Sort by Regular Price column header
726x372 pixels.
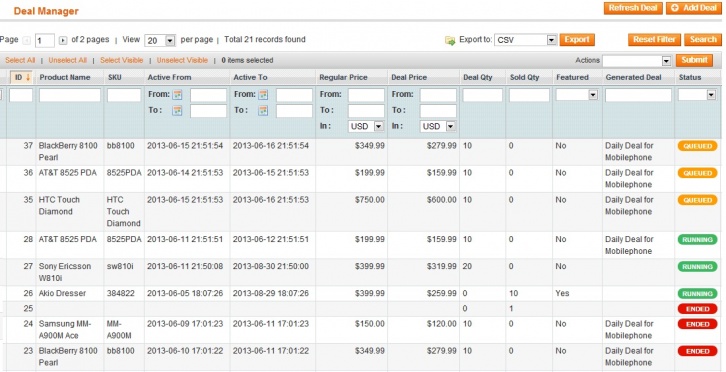[344, 77]
